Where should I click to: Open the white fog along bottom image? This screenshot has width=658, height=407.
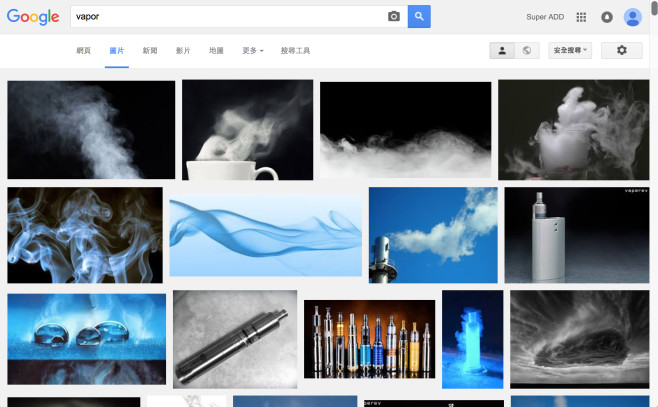click(x=405, y=130)
